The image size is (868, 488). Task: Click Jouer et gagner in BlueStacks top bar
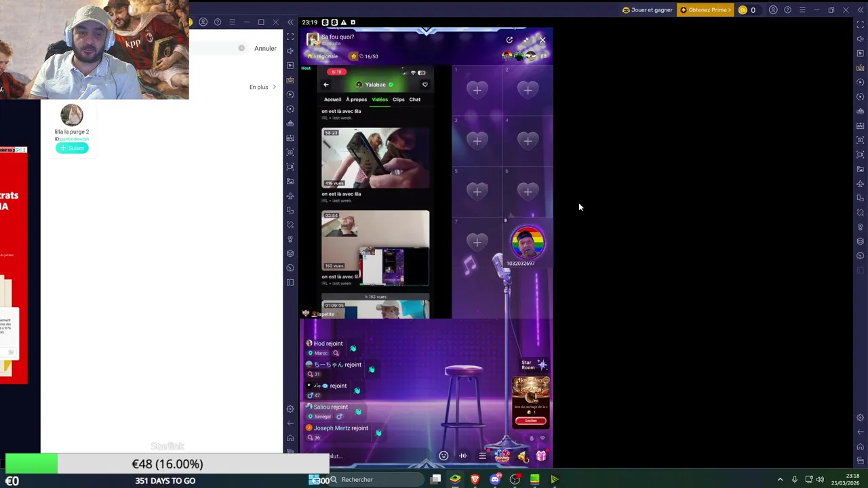(x=647, y=10)
